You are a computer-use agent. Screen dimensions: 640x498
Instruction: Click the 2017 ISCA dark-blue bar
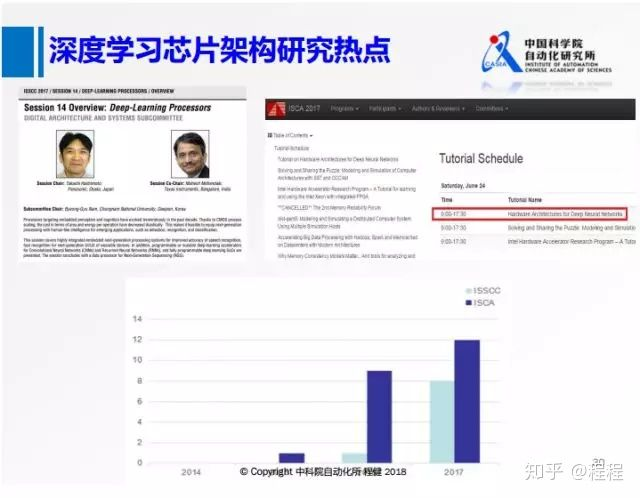point(467,401)
